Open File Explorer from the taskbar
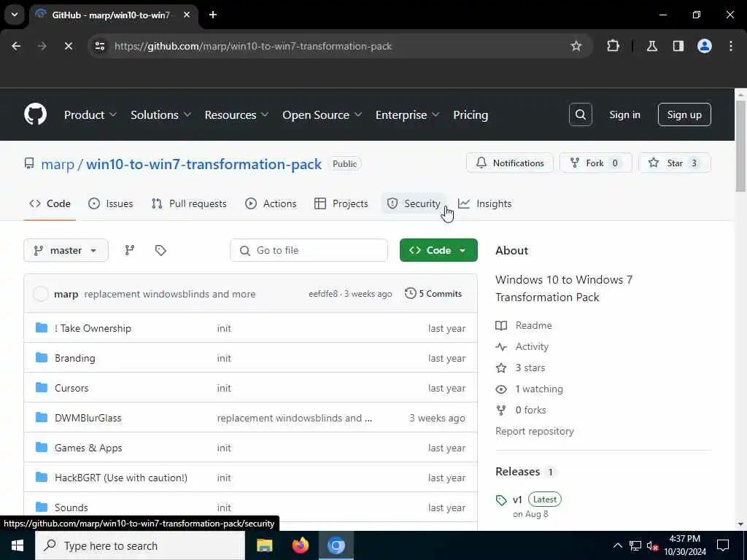Viewport: 747px width, 560px height. 264,545
